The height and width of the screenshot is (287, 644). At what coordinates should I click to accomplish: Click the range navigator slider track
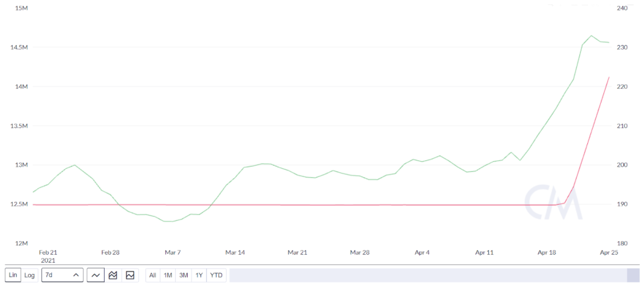[428, 275]
